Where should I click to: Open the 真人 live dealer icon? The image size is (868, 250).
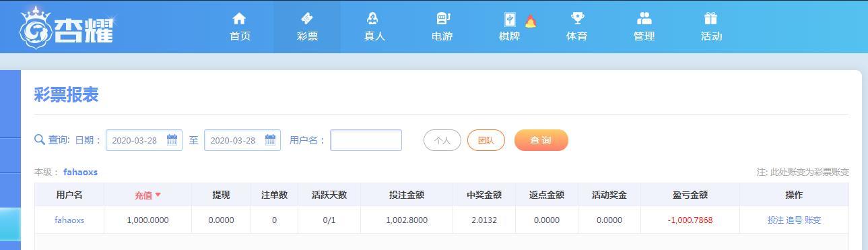[x=373, y=18]
